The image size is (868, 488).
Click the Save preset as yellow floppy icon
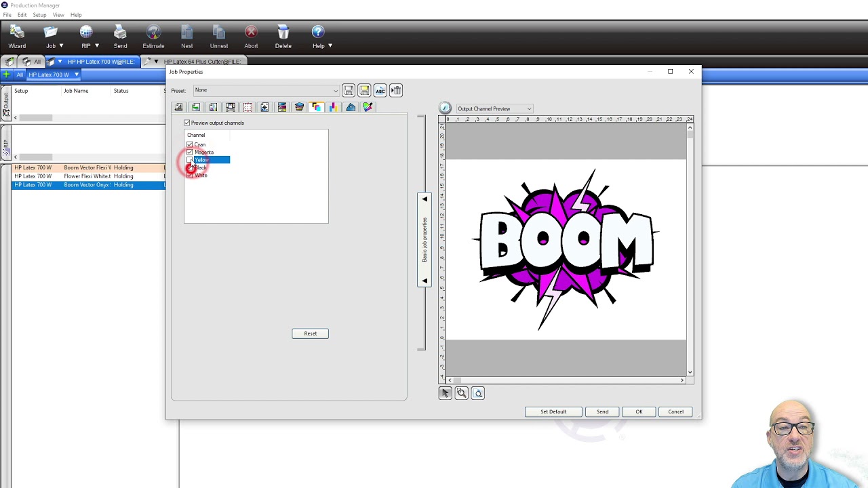pyautogui.click(x=364, y=90)
